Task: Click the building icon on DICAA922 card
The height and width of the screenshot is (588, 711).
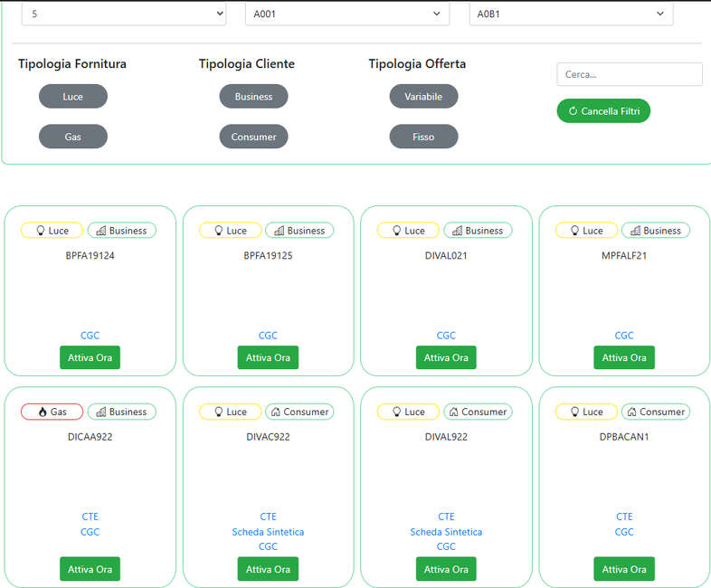Action: point(101,412)
